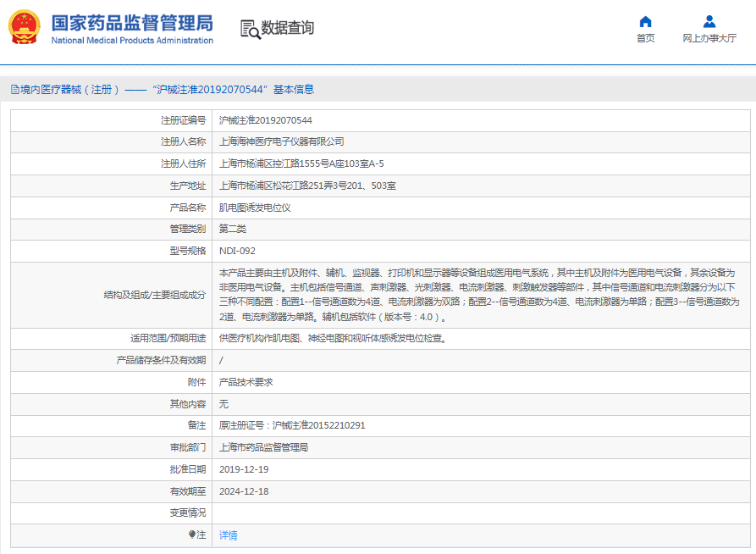Viewport: 756px width, 554px height.
Task: Click registrant name 上海海神医疗电子仪器有限公司
Action: [281, 141]
